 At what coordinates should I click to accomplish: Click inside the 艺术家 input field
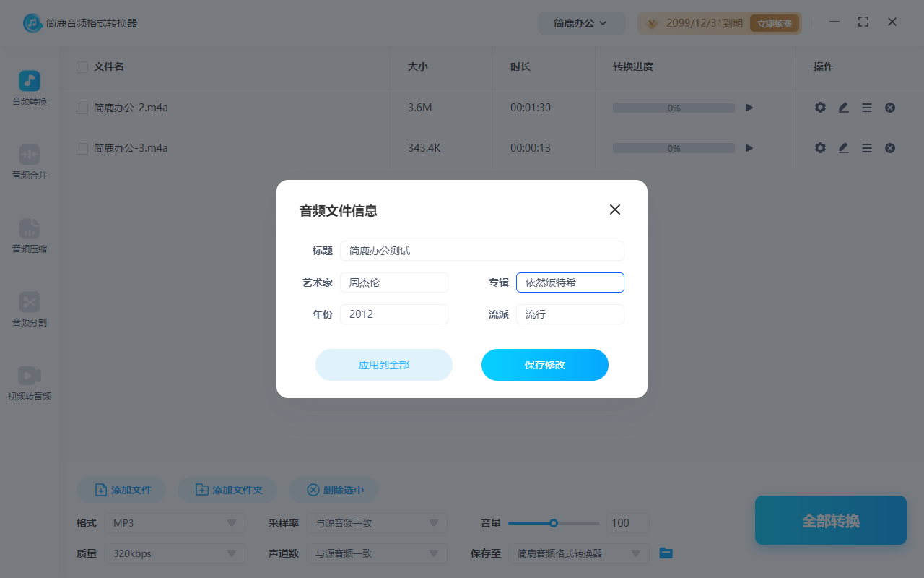394,282
